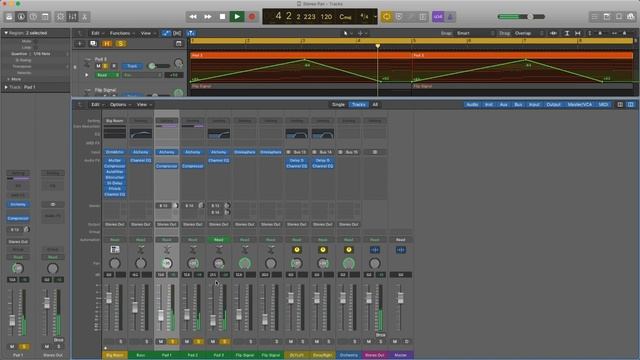The height and width of the screenshot is (360, 640).
Task: Open the Snap Smart dropdown
Action: coord(474,33)
